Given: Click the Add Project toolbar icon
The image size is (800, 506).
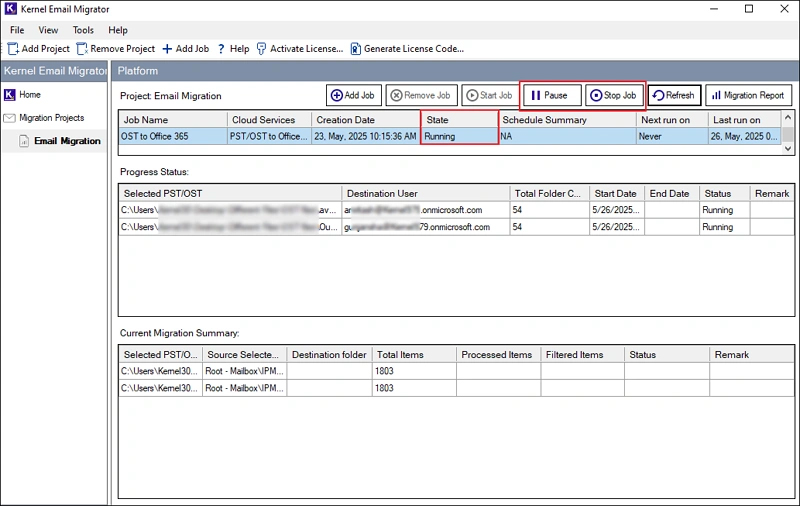Looking at the screenshot, I should click(13, 49).
